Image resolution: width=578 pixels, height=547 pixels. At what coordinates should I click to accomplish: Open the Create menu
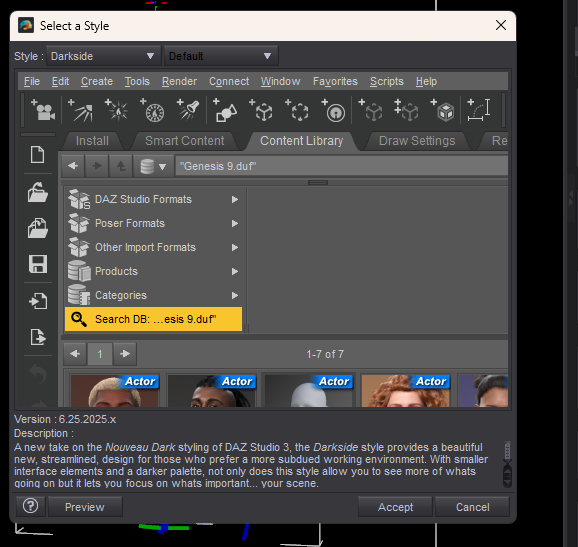pos(97,81)
